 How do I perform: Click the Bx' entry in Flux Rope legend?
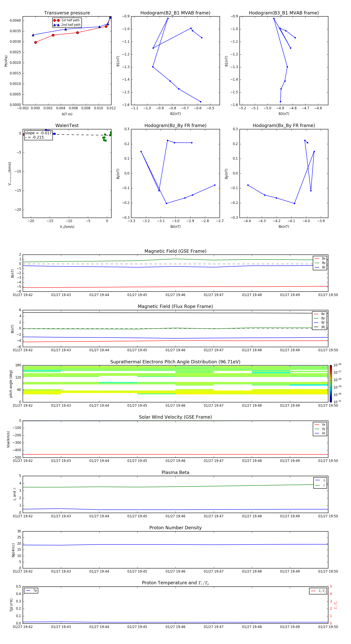click(320, 314)
